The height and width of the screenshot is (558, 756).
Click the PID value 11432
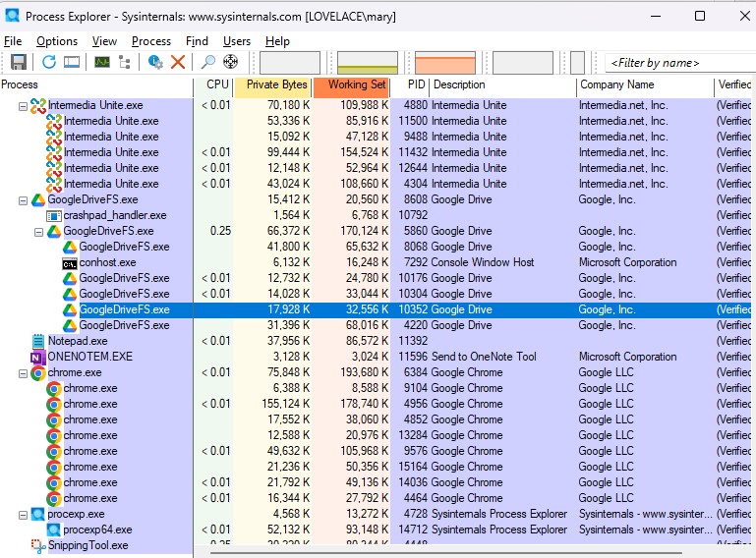point(412,152)
